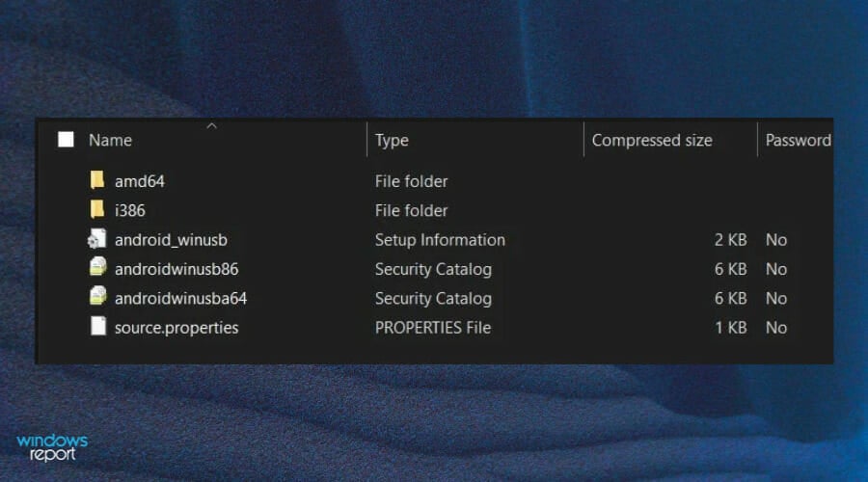Screen dimensions: 868x482
Task: Click the PROPERTIES File type cell
Action: coord(433,328)
